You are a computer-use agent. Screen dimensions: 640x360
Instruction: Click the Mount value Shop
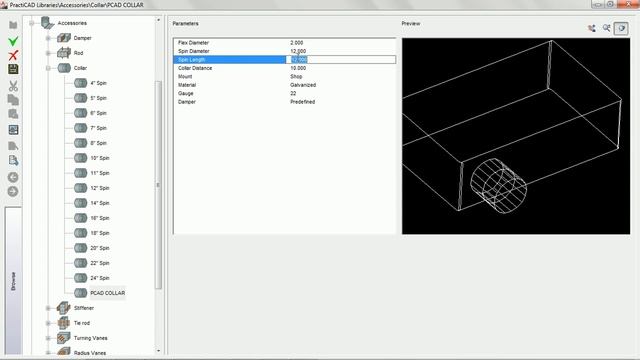pyautogui.click(x=296, y=77)
